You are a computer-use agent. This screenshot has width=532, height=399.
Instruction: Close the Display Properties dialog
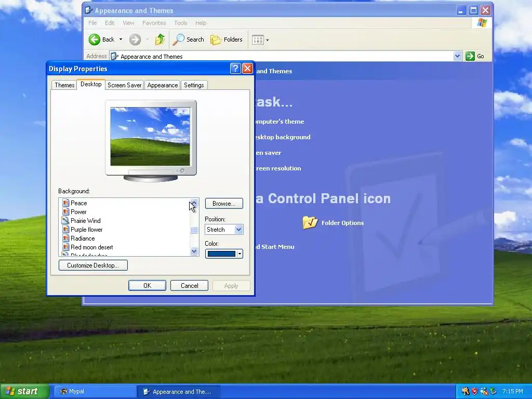(247, 69)
